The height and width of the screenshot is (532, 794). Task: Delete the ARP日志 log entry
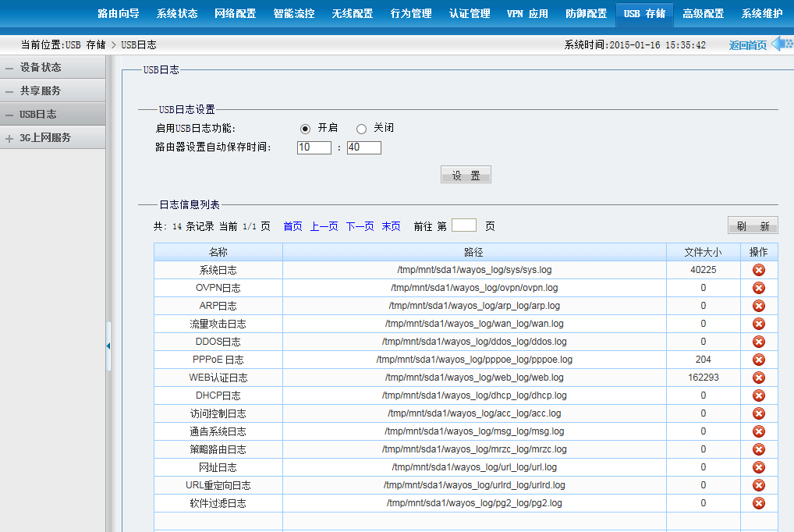coord(758,306)
